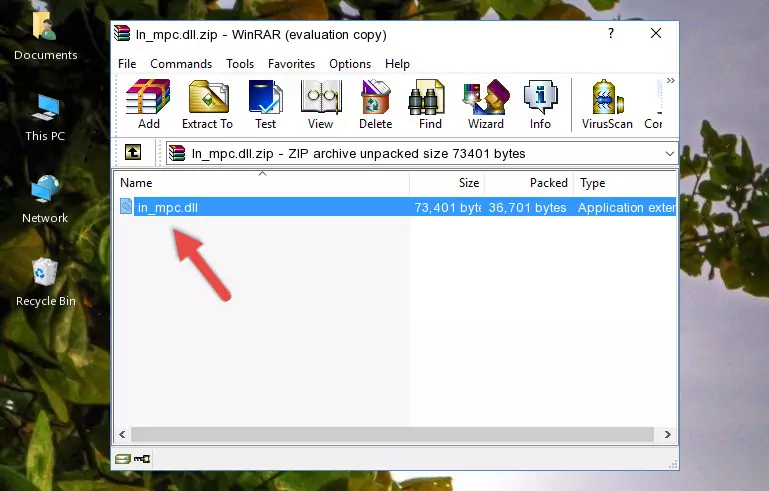The image size is (769, 491).
Task: Open the Tools menu
Action: [240, 64]
